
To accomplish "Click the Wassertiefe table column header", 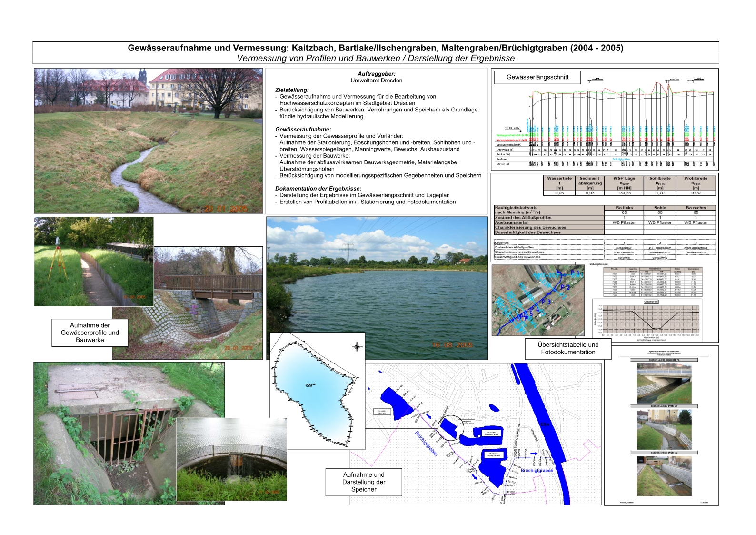I will tap(559, 183).
